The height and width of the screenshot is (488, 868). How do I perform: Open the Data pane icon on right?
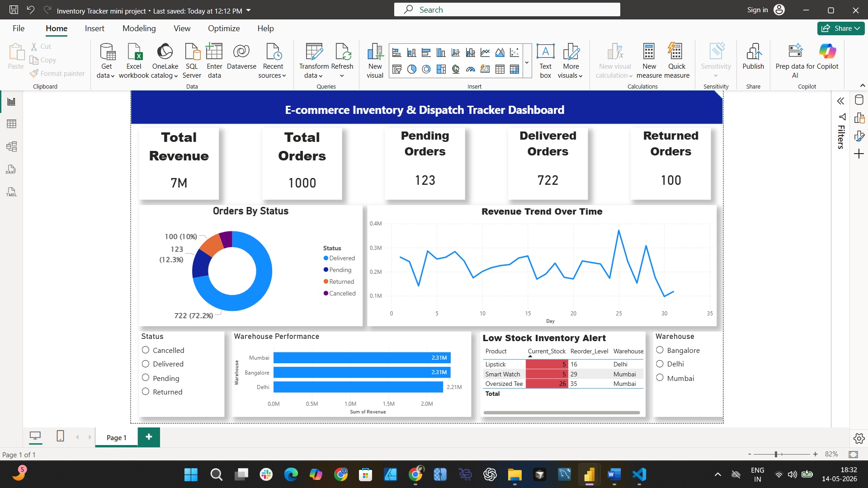(859, 100)
